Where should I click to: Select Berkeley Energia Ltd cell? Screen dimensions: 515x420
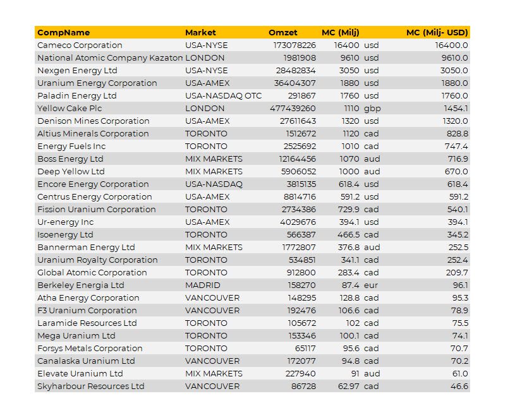click(81, 285)
